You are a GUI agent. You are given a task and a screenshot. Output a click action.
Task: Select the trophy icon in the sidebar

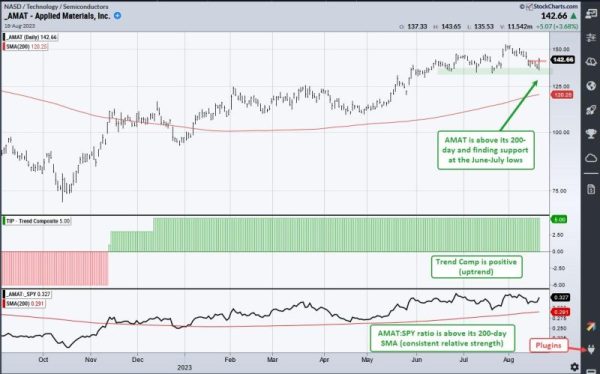pos(591,134)
